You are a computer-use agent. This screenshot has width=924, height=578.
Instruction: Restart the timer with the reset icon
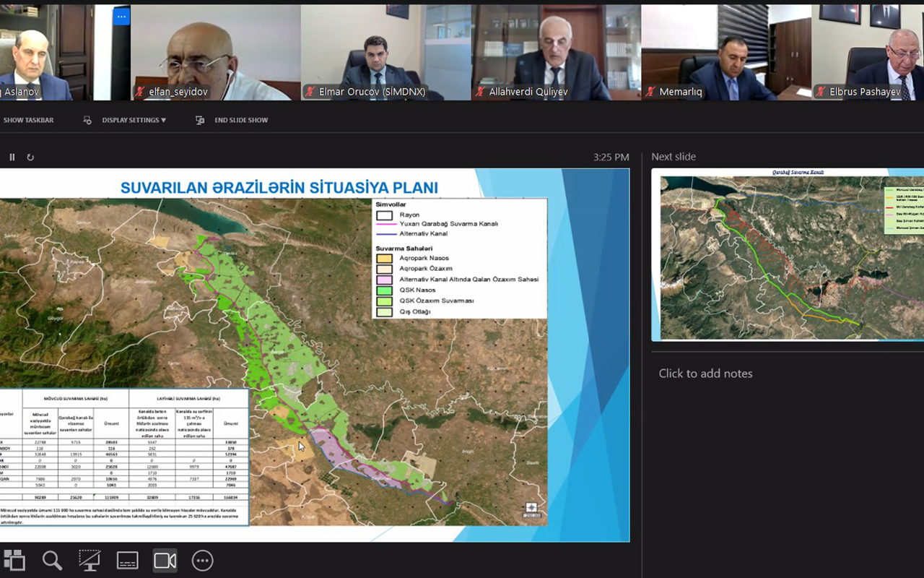tap(30, 157)
